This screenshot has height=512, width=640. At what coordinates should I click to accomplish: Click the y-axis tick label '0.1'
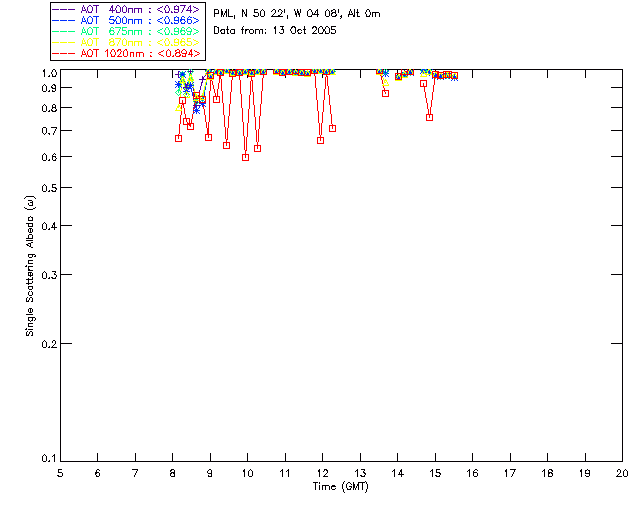[49, 459]
